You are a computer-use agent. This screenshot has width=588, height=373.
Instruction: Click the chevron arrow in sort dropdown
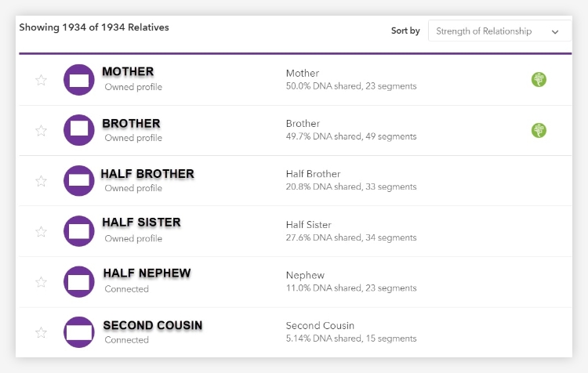(x=556, y=32)
